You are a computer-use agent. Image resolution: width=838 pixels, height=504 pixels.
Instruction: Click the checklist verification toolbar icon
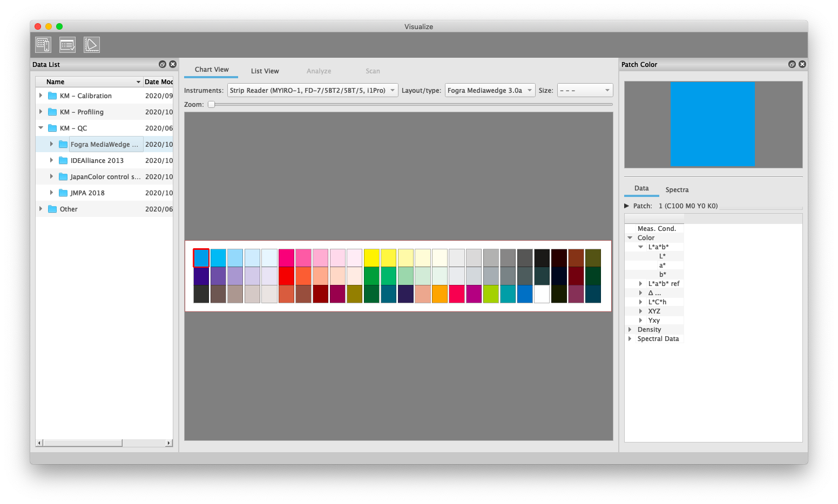coord(67,45)
